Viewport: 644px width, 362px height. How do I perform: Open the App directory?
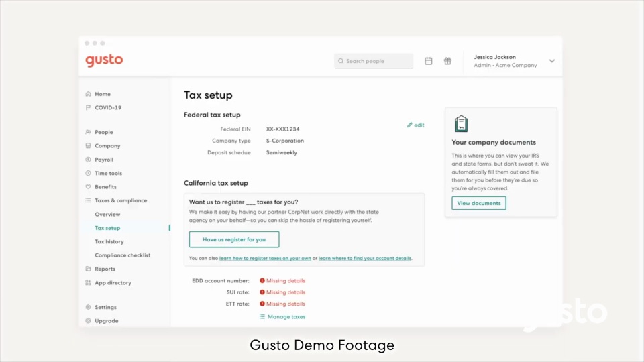113,282
